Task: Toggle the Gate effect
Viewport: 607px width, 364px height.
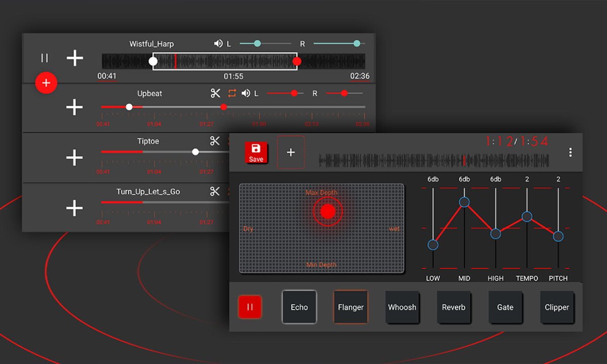Action: pos(505,307)
